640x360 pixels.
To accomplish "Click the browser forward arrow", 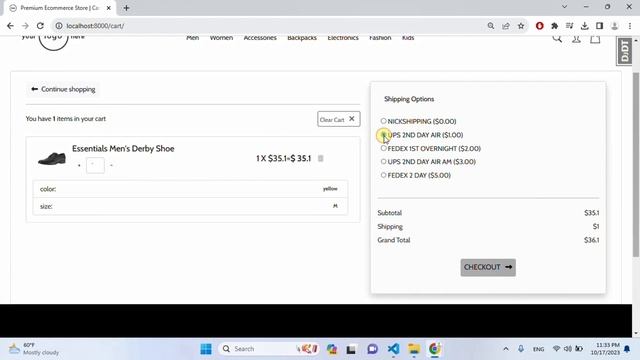I will click(25, 26).
